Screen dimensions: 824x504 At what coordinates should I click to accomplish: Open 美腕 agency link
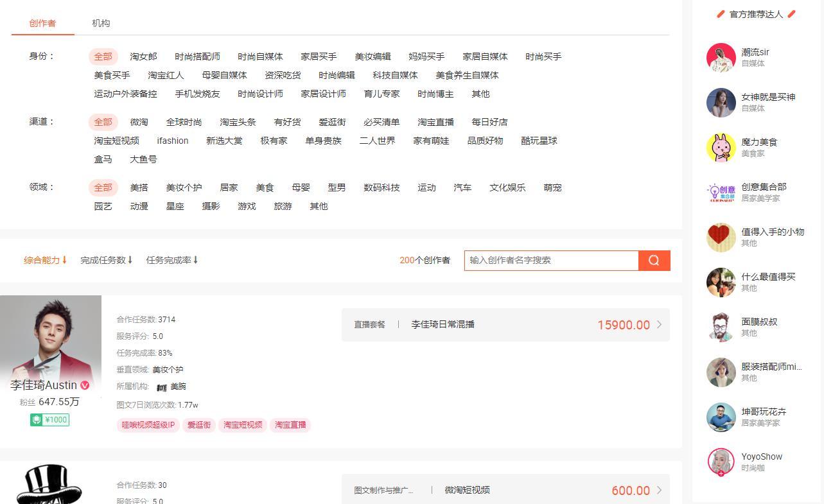pos(178,387)
